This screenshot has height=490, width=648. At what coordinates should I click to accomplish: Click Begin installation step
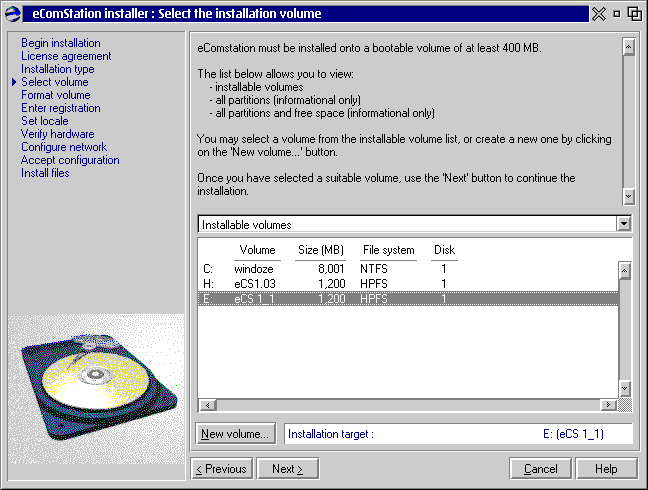tap(61, 43)
